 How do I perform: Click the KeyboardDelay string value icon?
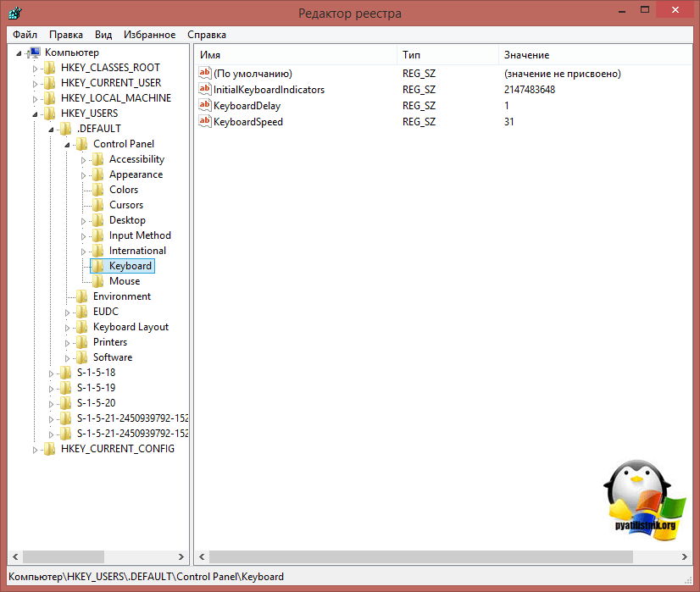204,106
